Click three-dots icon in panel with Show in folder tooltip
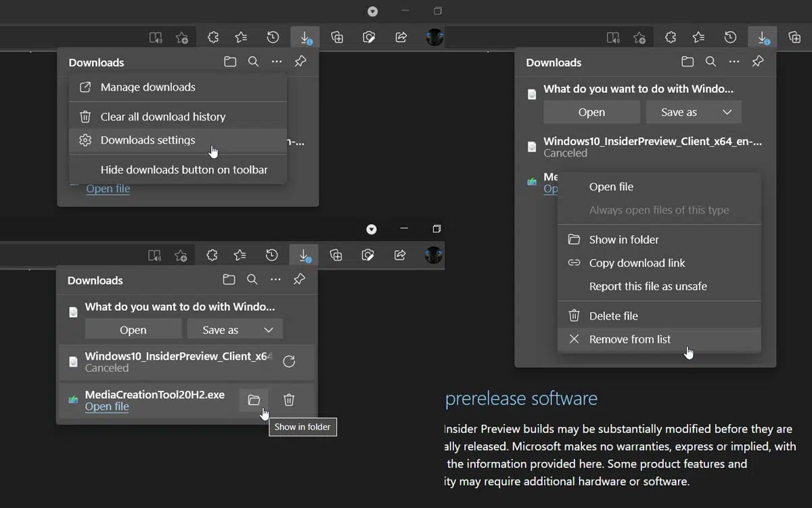Viewport: 812px width, 508px height. 275,280
